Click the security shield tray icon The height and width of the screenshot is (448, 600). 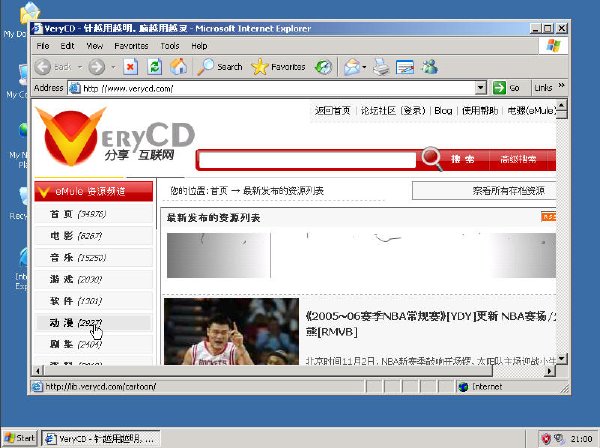tap(546, 439)
